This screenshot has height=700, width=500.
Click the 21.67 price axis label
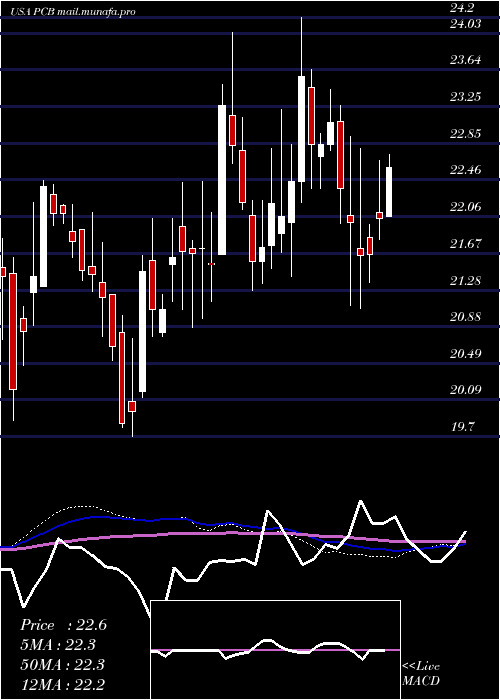[x=466, y=244]
